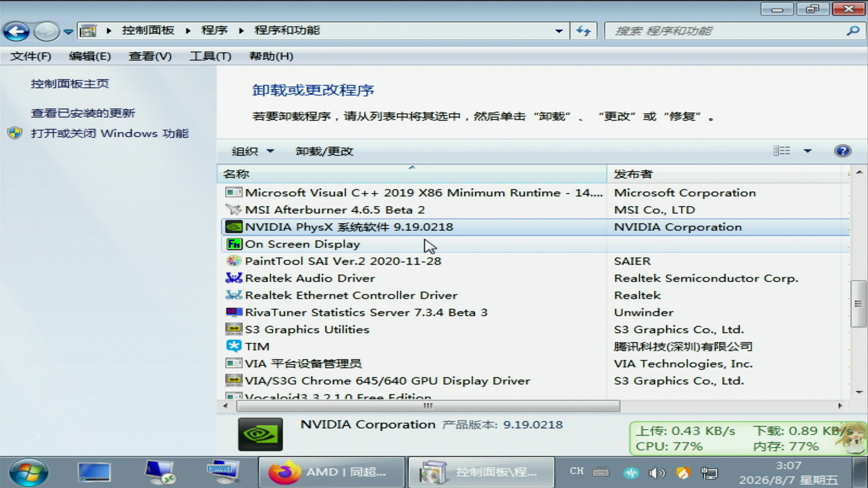Click the vertical scrollbar down arrow

[x=858, y=392]
